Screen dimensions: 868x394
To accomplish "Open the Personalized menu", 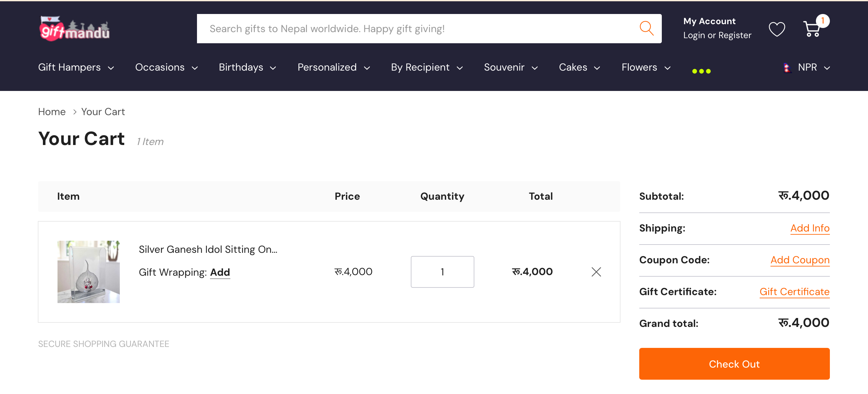I will [327, 67].
